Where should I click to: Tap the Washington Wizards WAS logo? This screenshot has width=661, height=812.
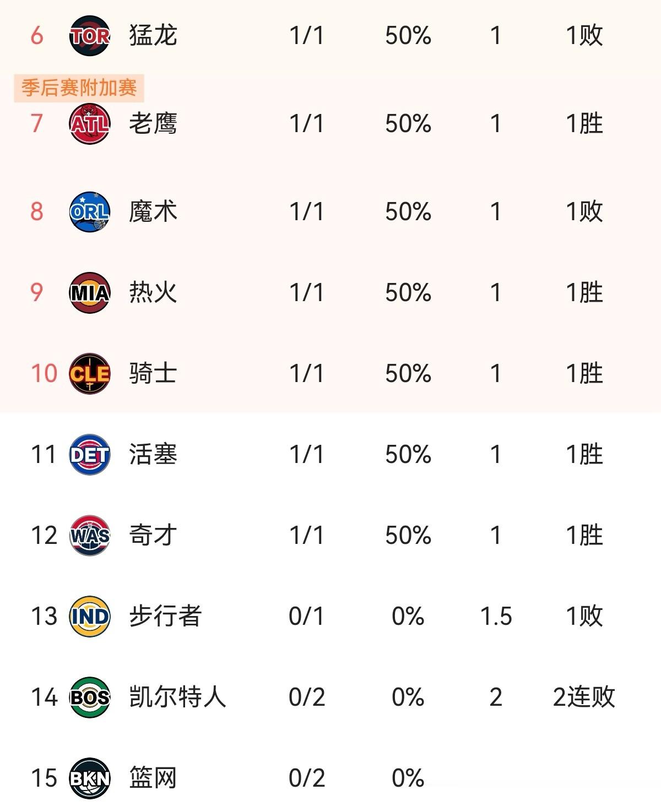[90, 535]
